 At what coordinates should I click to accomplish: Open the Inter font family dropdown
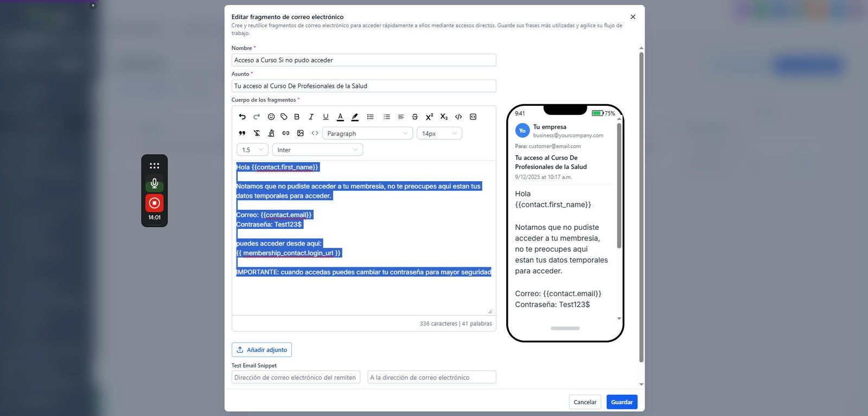coord(317,150)
